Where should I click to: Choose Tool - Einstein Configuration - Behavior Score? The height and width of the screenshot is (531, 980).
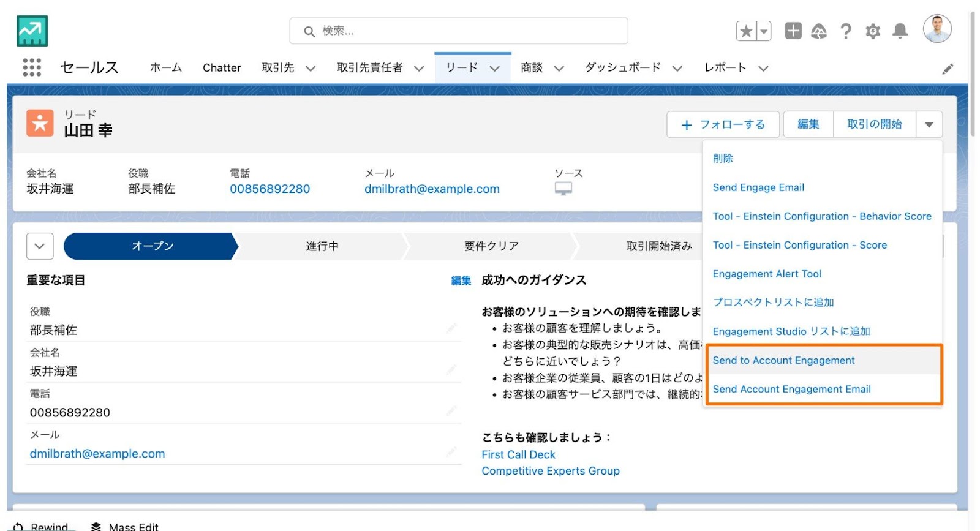(822, 216)
